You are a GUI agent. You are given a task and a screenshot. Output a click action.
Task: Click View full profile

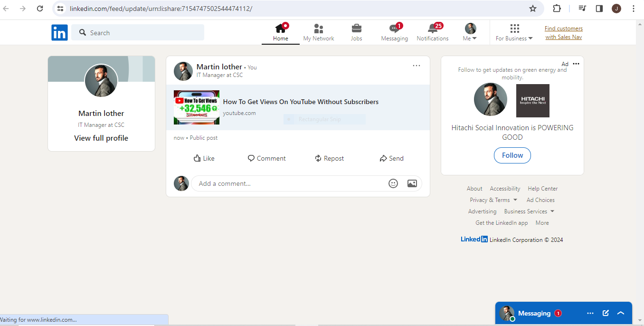coord(101,138)
